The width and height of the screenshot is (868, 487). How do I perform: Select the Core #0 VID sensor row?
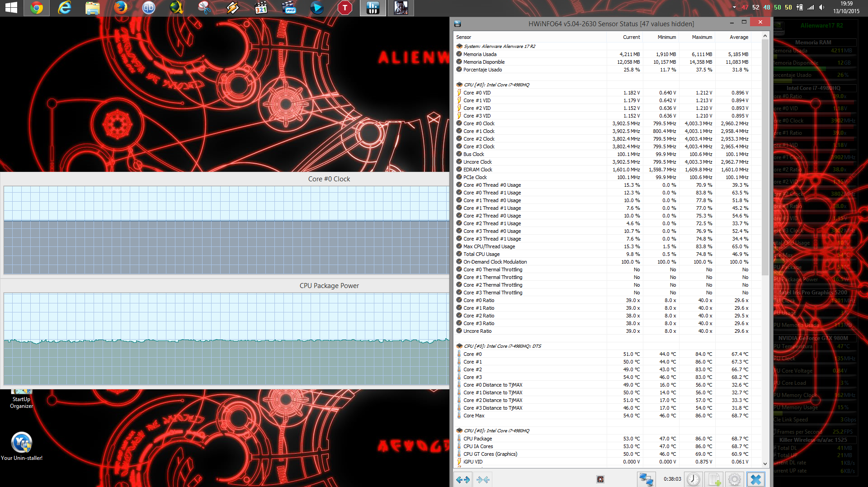tap(603, 93)
